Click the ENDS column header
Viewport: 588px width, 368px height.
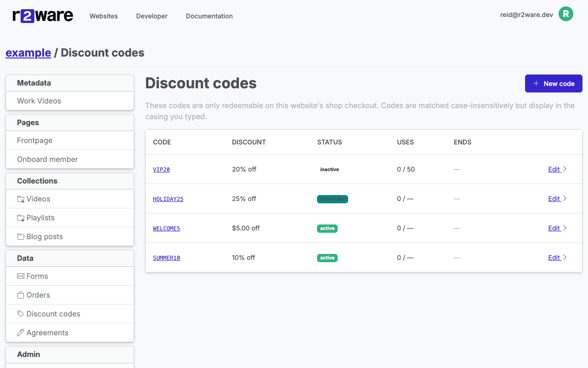[x=463, y=142]
